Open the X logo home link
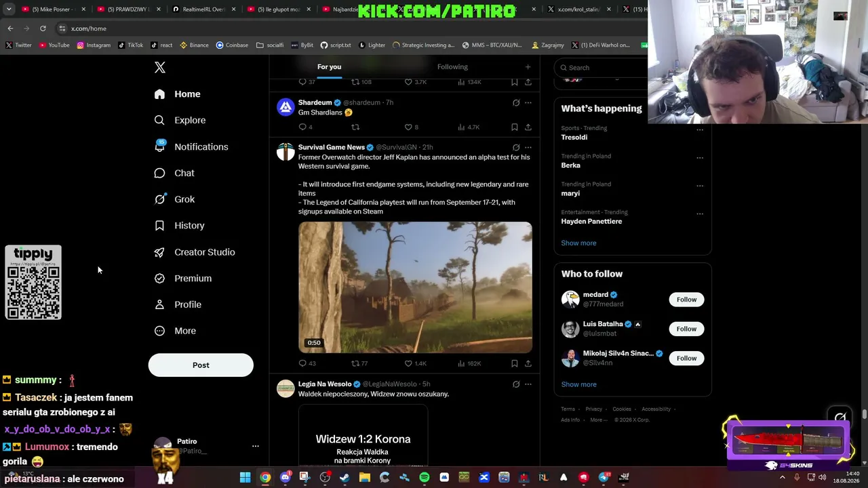The height and width of the screenshot is (488, 868). click(160, 67)
